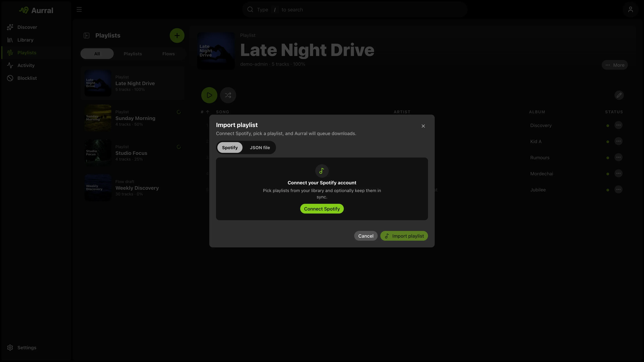Viewport: 644px width, 362px height.
Task: Select the Spotify import tab
Action: [x=230, y=147]
